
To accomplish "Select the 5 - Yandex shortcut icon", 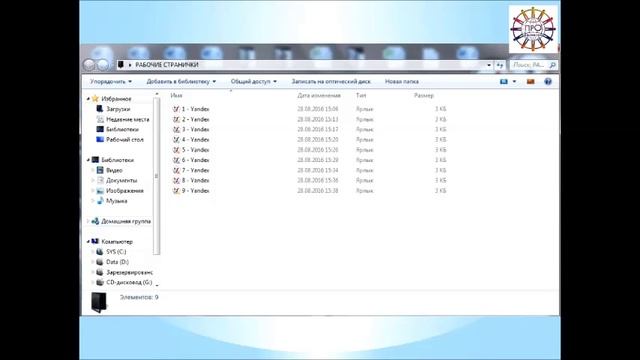I will click(176, 150).
